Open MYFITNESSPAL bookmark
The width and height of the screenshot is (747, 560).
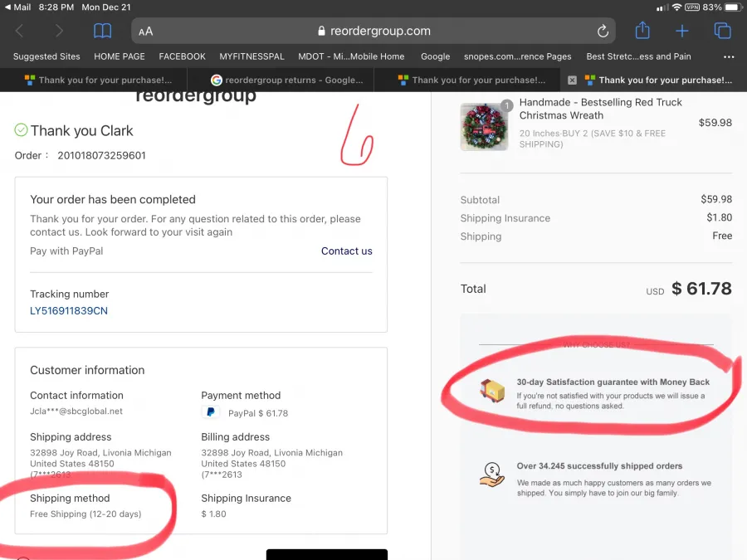point(251,56)
